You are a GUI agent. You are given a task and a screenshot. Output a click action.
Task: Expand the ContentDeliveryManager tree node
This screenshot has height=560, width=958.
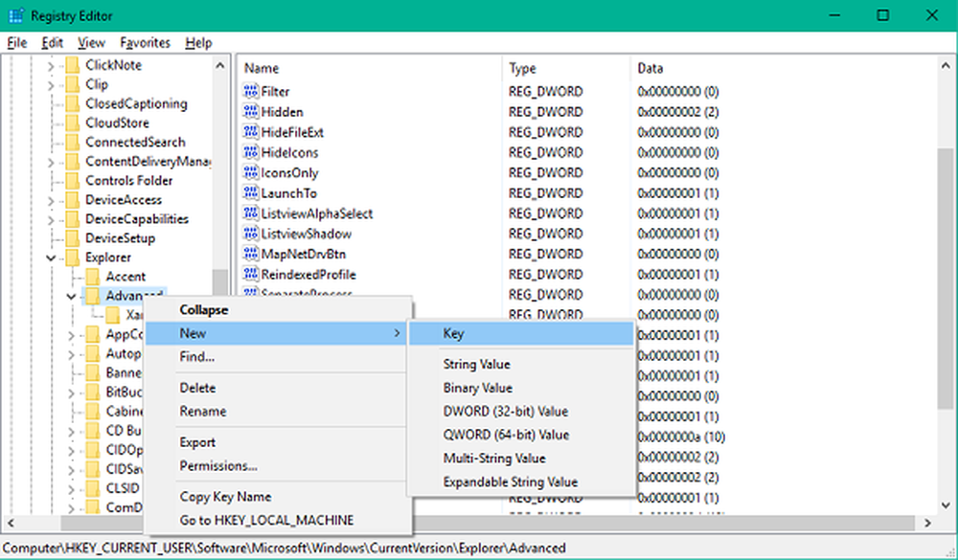coord(51,162)
